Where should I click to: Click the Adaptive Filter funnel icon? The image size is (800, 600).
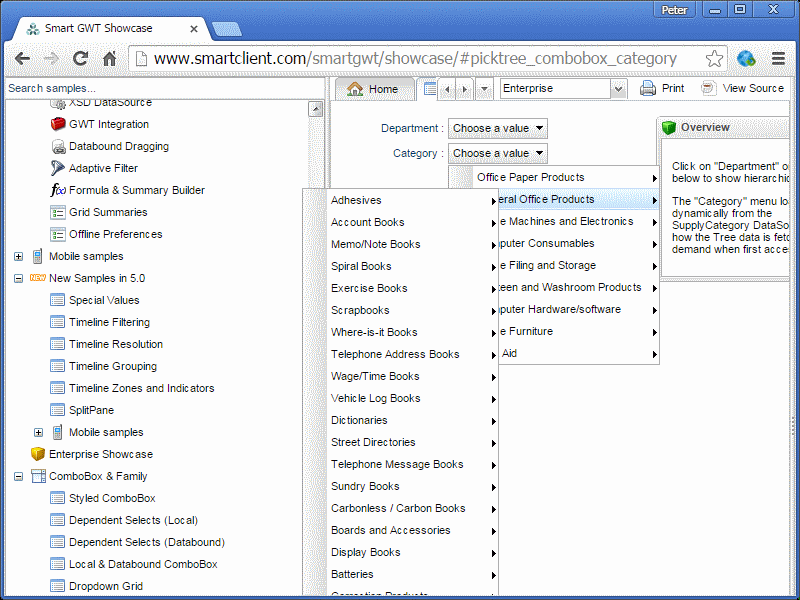tap(58, 168)
